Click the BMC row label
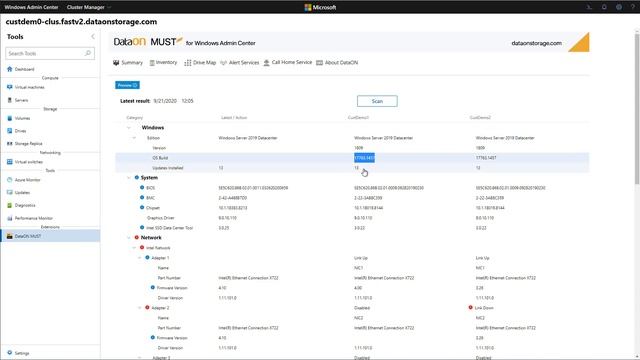This screenshot has width=640, height=360. tap(151, 198)
